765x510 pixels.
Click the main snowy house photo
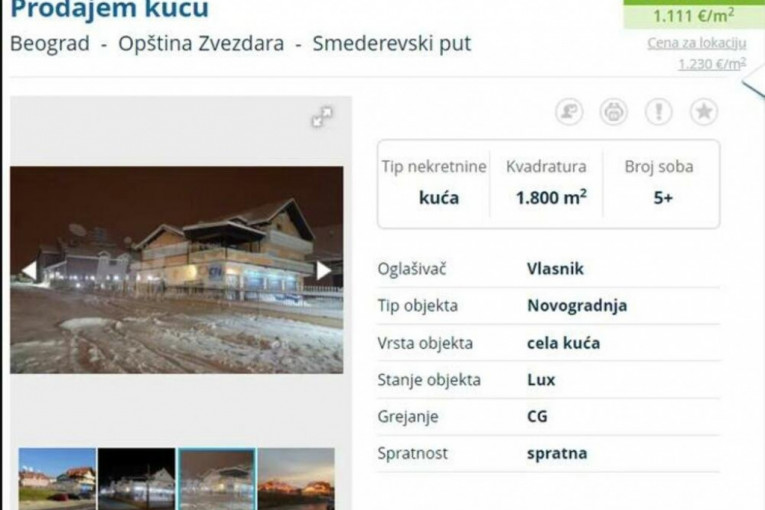[177, 270]
